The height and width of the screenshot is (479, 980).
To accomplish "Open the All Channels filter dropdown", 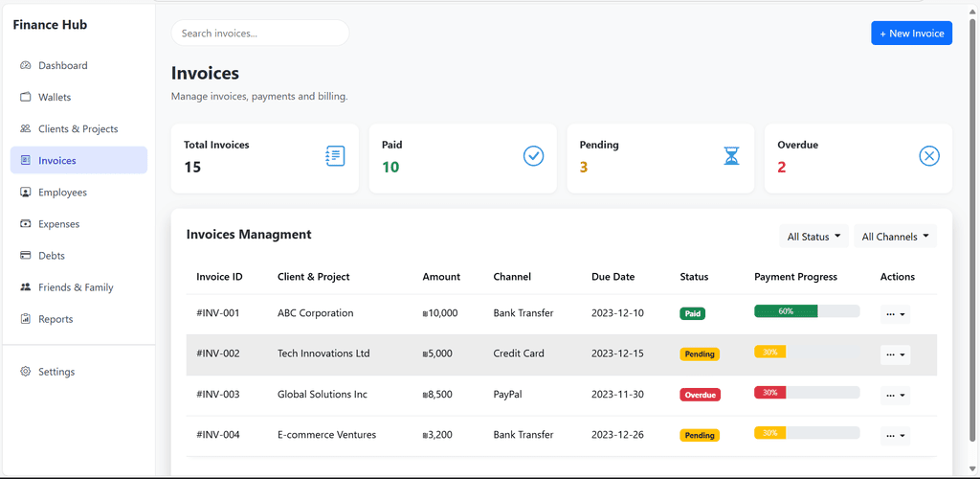I will [x=895, y=237].
